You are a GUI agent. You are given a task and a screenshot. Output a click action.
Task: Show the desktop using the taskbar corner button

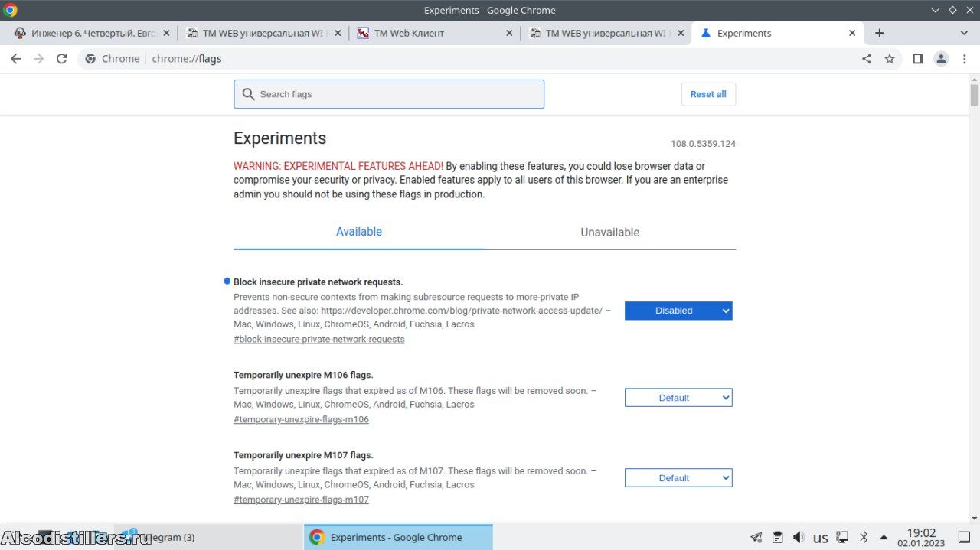coord(965,537)
